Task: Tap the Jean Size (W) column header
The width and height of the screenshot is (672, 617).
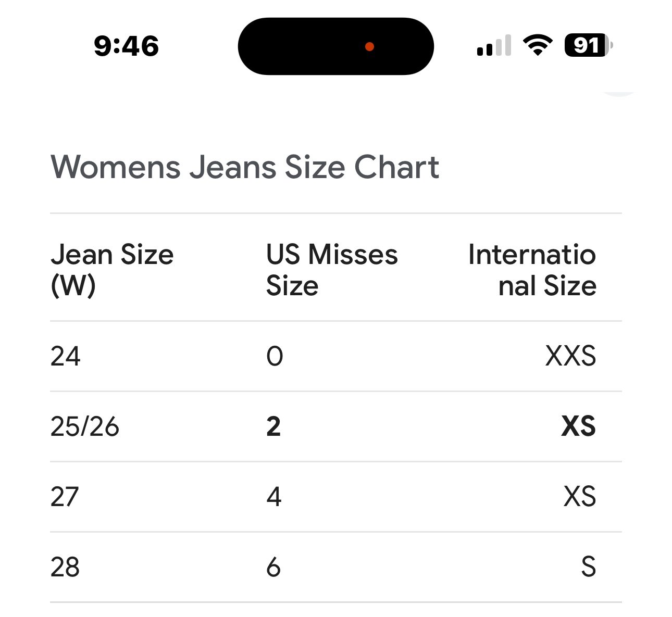Action: [112, 270]
